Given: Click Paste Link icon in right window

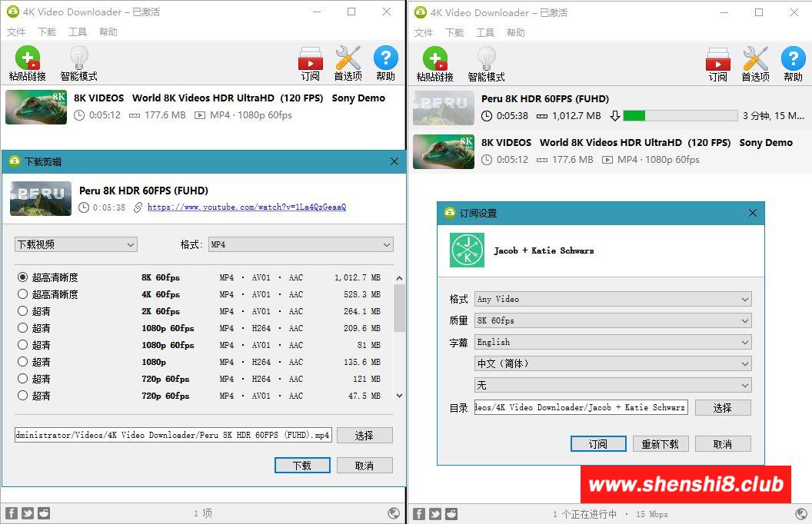Looking at the screenshot, I should pyautogui.click(x=435, y=58).
